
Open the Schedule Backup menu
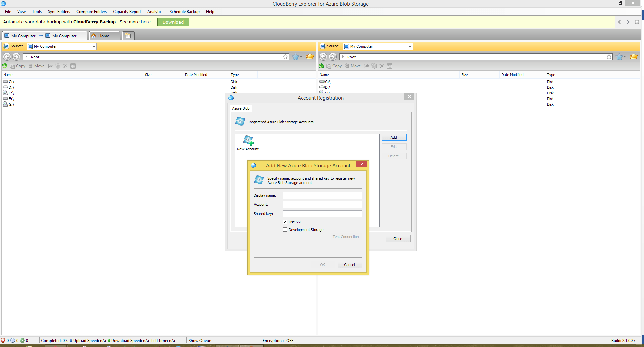(x=185, y=12)
